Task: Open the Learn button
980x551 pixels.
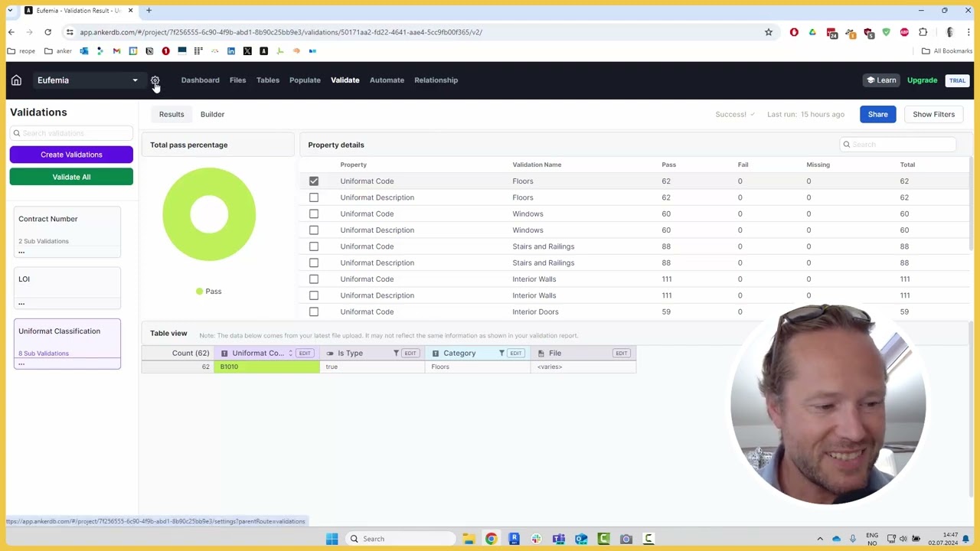Action: tap(880, 80)
